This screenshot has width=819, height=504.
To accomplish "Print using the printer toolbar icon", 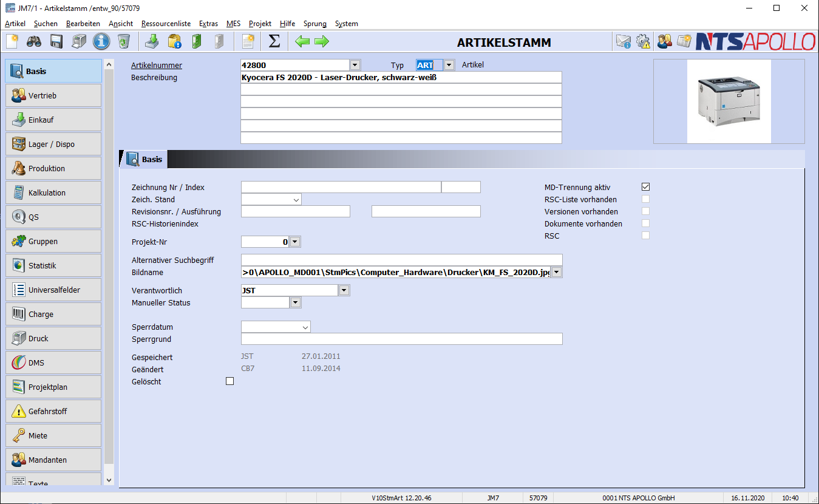I will 79,41.
